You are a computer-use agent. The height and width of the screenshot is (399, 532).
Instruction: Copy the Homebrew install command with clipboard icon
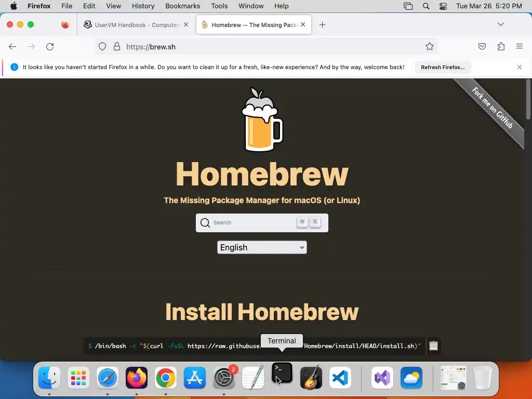[434, 345]
